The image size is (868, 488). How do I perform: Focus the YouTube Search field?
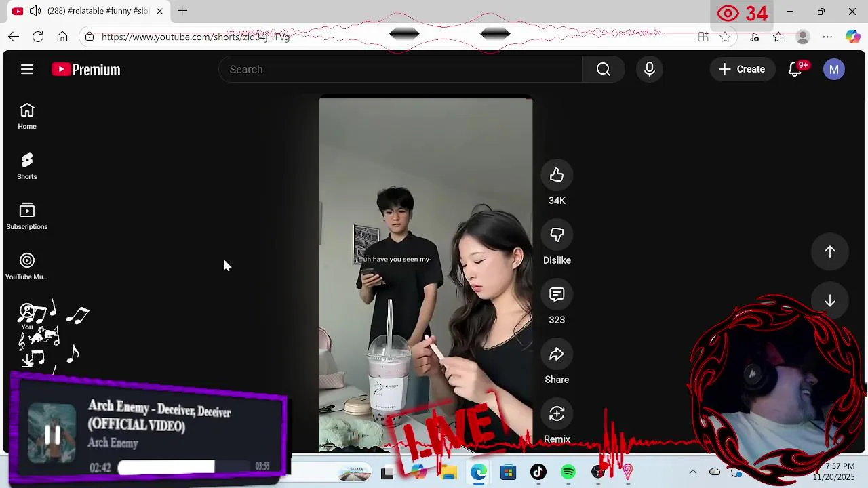coord(400,69)
